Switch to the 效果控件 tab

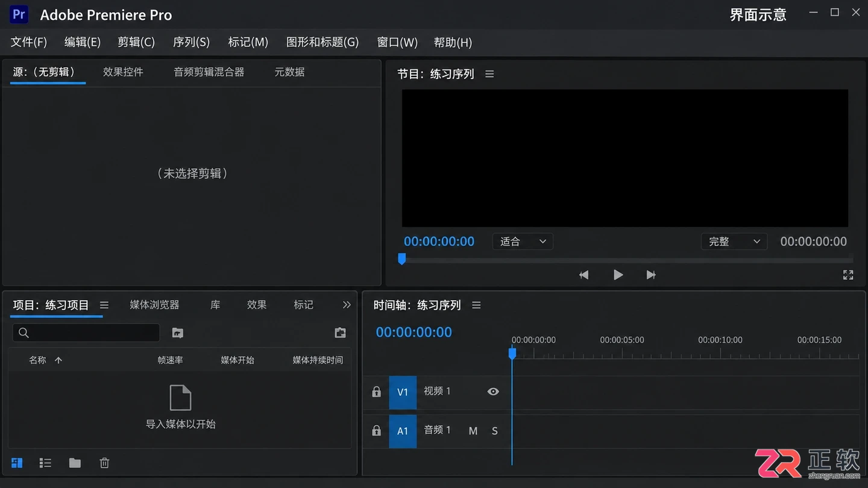click(123, 72)
